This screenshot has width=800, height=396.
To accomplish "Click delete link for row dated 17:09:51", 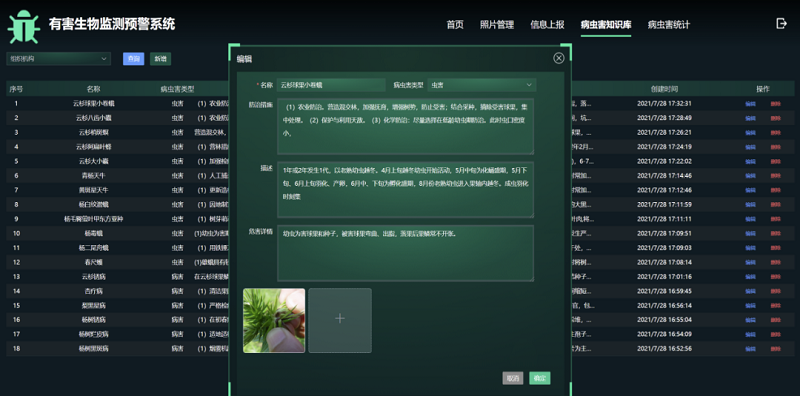I will pyautogui.click(x=776, y=234).
